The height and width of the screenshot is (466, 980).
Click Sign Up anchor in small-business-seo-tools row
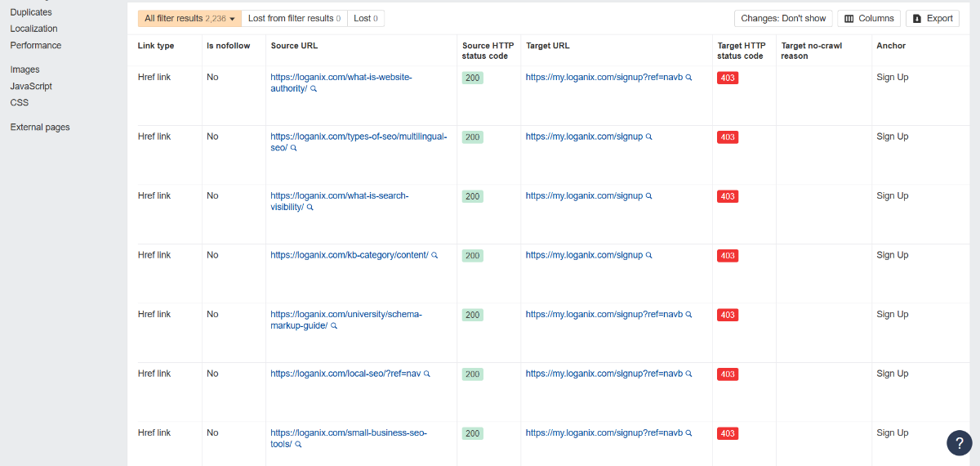893,433
